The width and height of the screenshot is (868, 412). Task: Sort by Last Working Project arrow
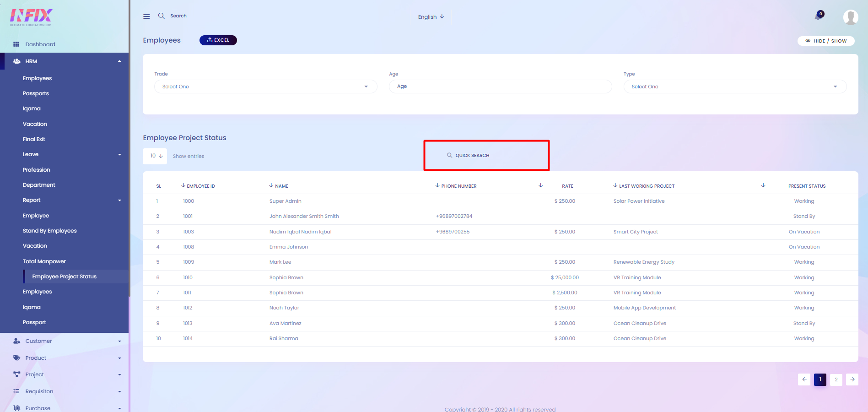pos(615,185)
